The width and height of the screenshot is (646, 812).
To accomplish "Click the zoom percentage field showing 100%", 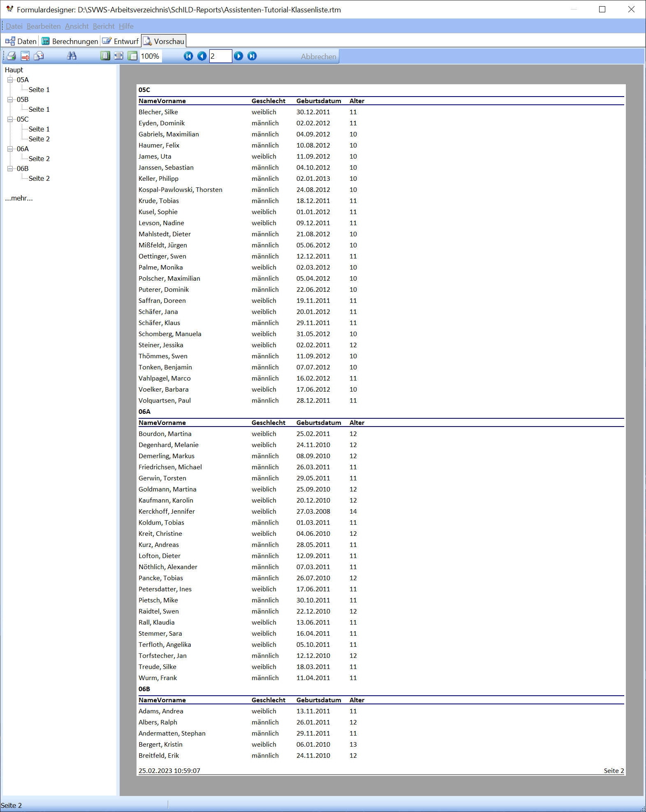I will 151,56.
